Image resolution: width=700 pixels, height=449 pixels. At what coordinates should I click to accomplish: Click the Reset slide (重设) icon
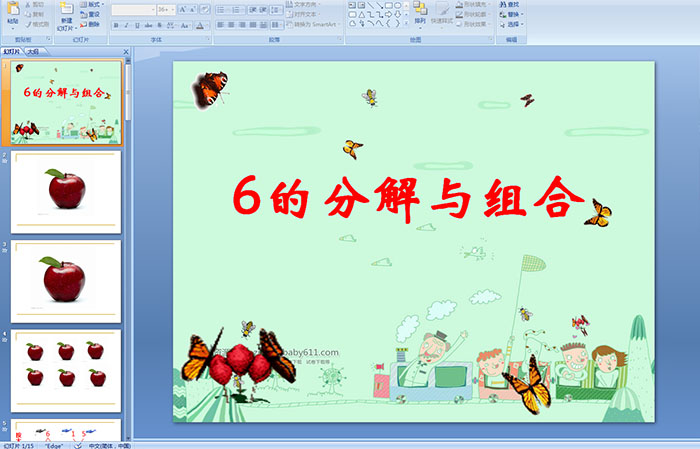pyautogui.click(x=89, y=15)
